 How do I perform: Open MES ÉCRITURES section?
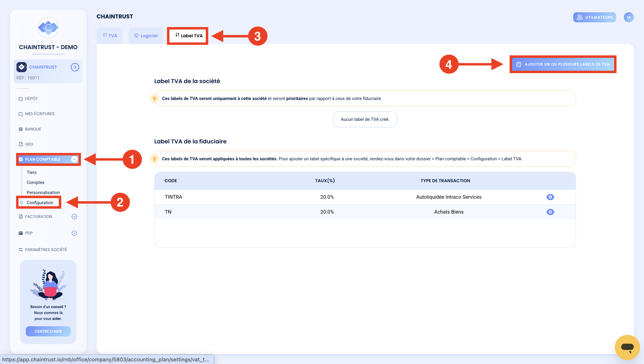pyautogui.click(x=39, y=114)
